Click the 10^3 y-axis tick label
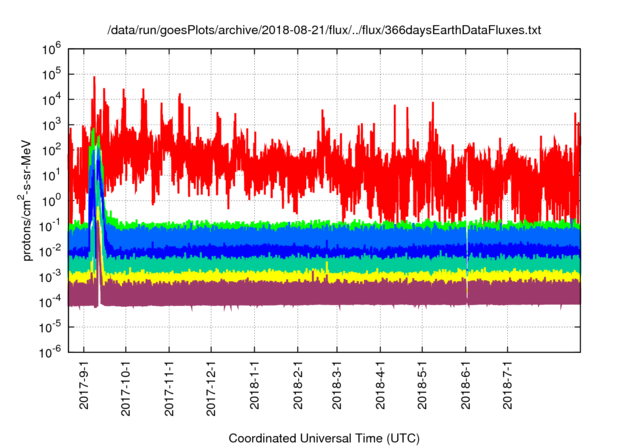640x448 pixels. click(51, 125)
